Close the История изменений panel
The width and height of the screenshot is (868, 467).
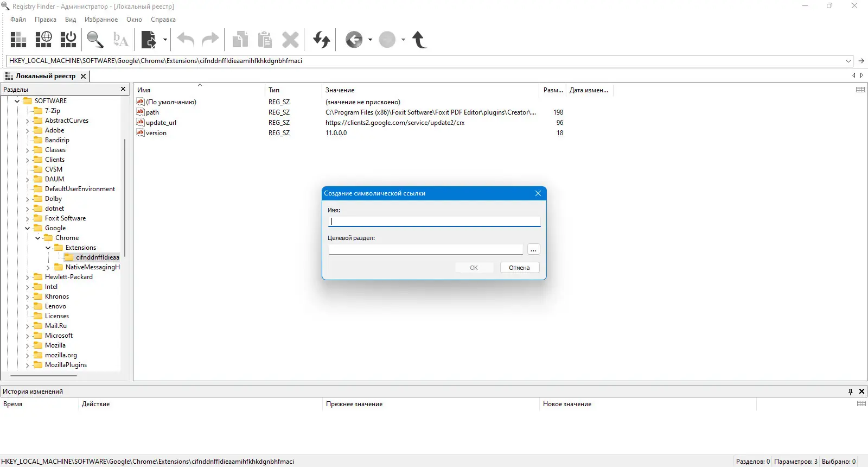tap(861, 392)
